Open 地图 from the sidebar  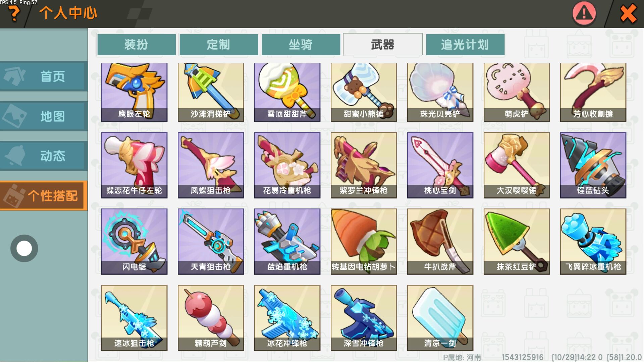44,116
